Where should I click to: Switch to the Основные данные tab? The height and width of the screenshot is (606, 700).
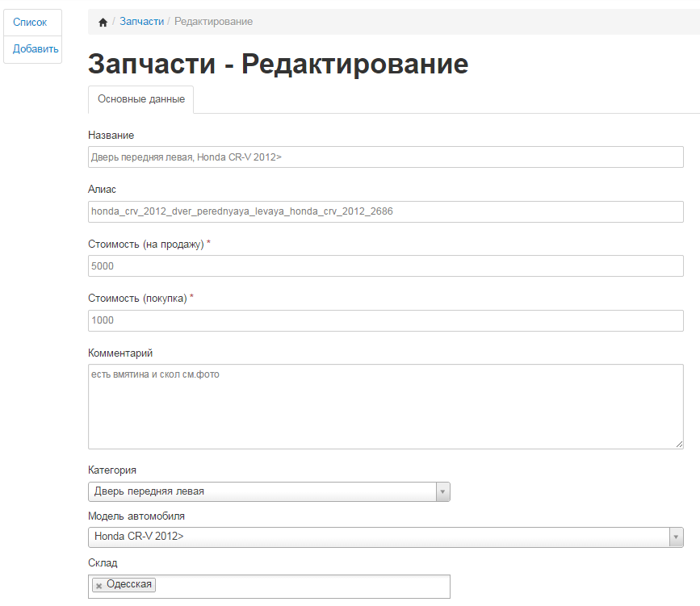coord(141,99)
